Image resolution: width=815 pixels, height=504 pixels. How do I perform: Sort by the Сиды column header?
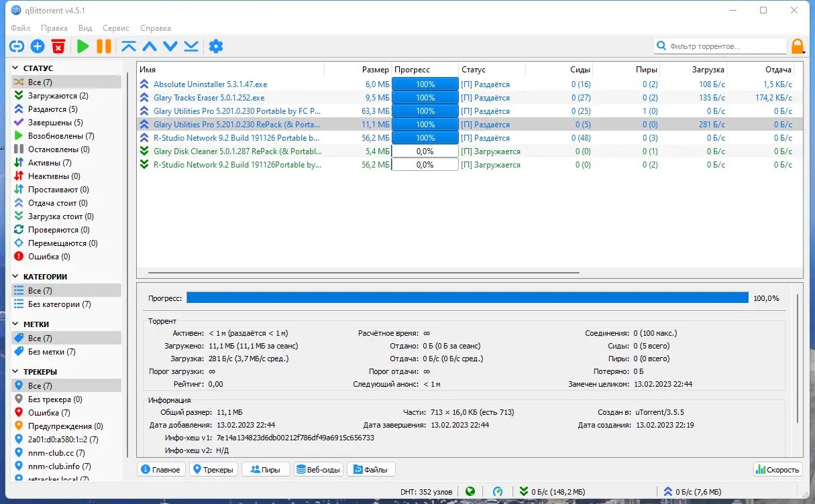(x=559, y=70)
